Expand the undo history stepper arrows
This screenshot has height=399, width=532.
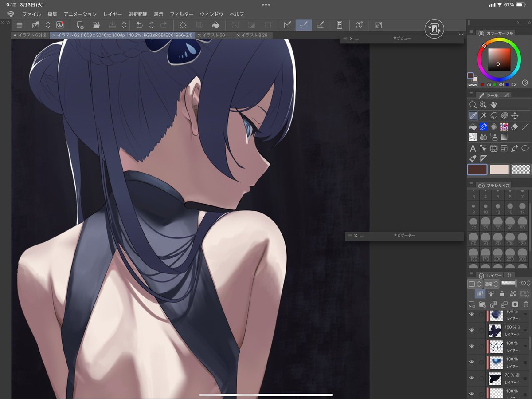coord(151,25)
